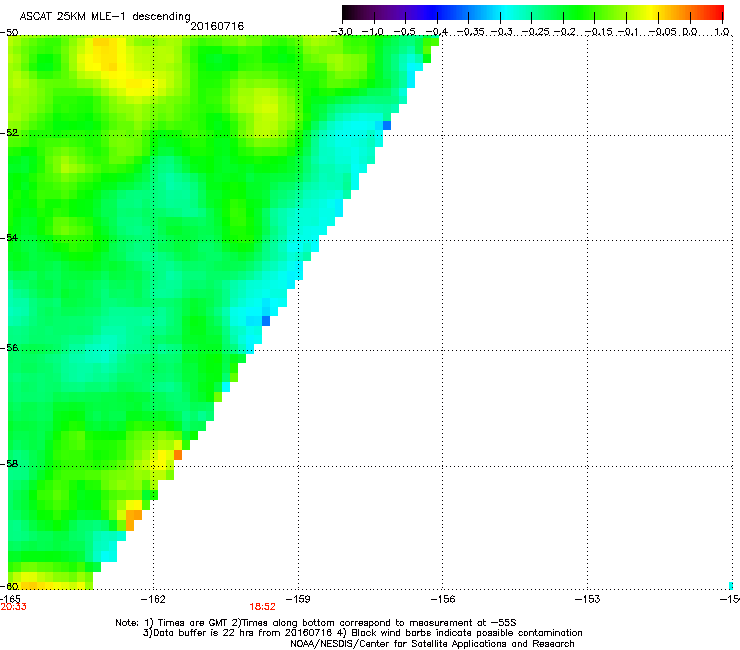The image size is (740, 650).
Task: Click the ASCAT 25KM MLE-1 descending title
Action: [105, 16]
